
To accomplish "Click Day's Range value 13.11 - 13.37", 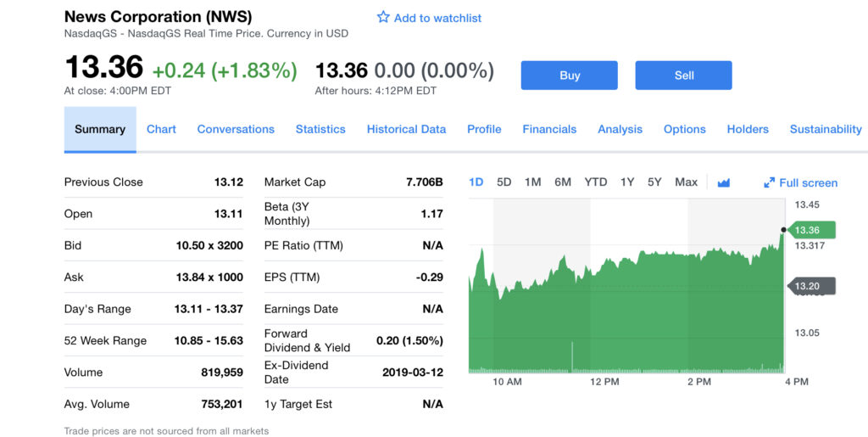I will tap(209, 309).
